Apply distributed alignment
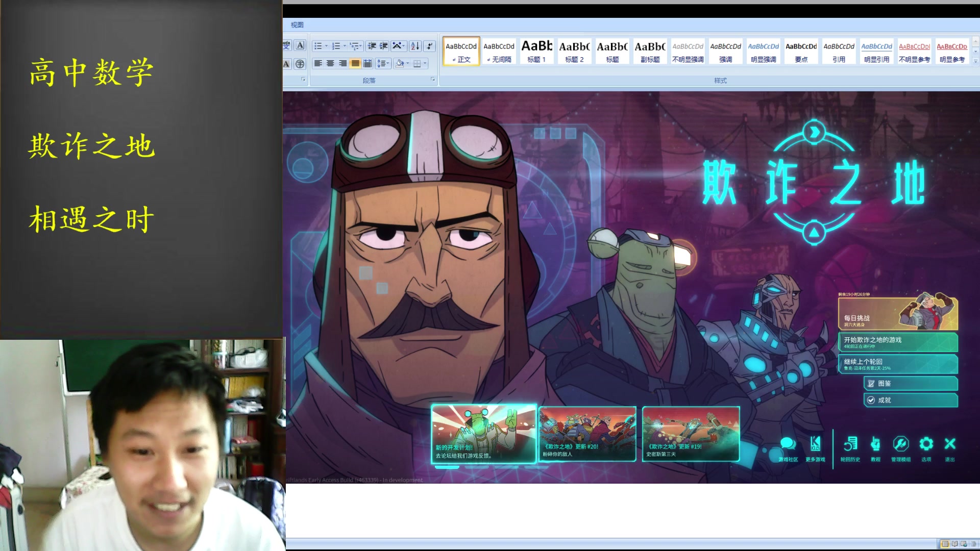Screen dimensions: 980x551 pos(367,63)
